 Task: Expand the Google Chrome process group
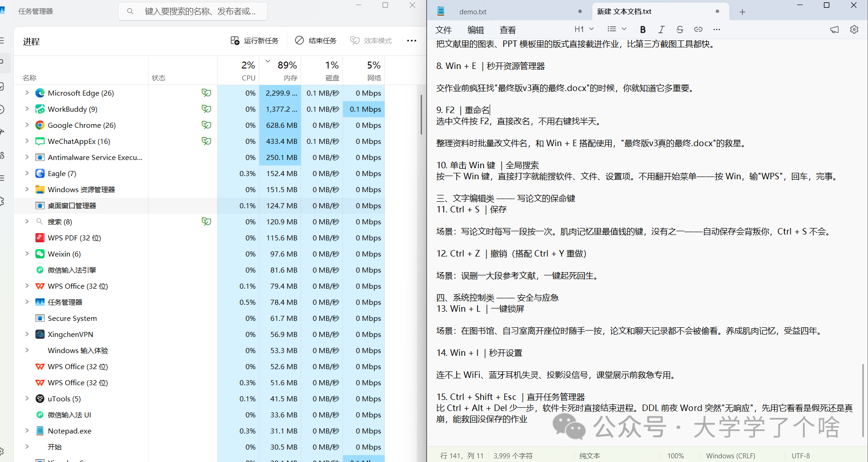click(x=27, y=125)
